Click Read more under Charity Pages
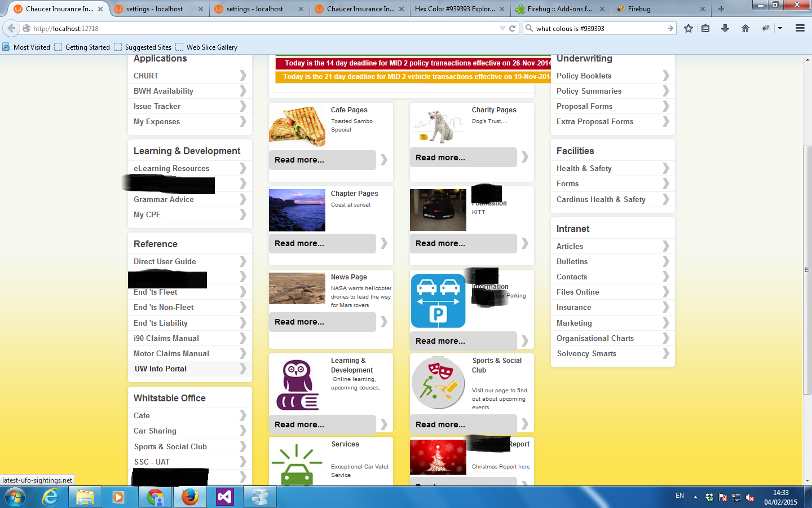 464,157
